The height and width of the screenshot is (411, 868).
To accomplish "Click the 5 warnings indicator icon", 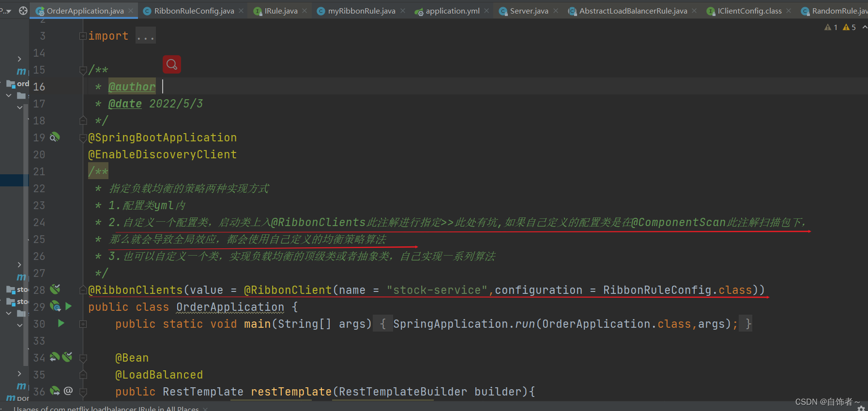I will coord(849,27).
